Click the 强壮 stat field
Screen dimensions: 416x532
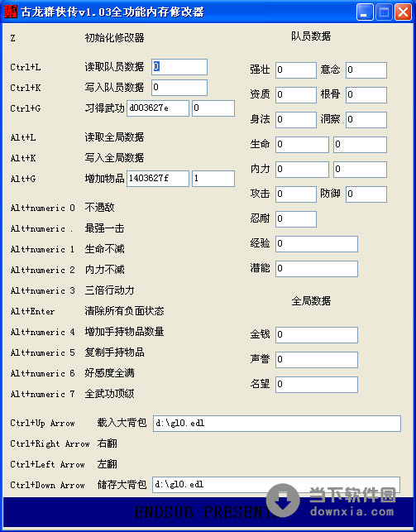[x=296, y=69]
